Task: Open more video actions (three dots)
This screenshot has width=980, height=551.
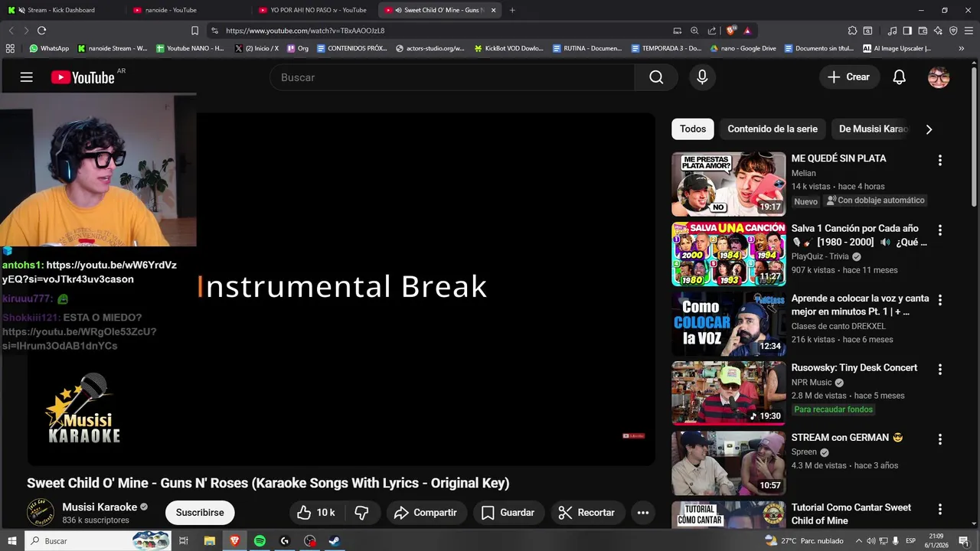Action: pos(643,513)
